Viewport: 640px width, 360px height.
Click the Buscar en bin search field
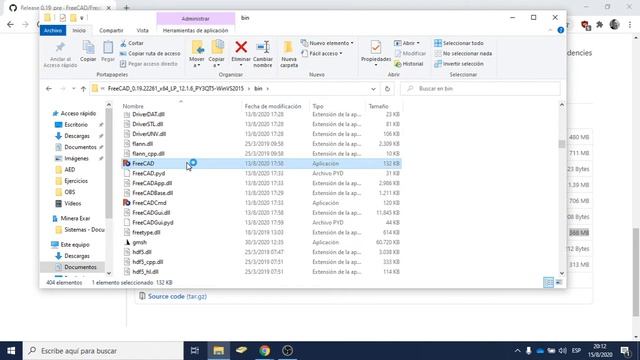pyautogui.click(x=480, y=89)
